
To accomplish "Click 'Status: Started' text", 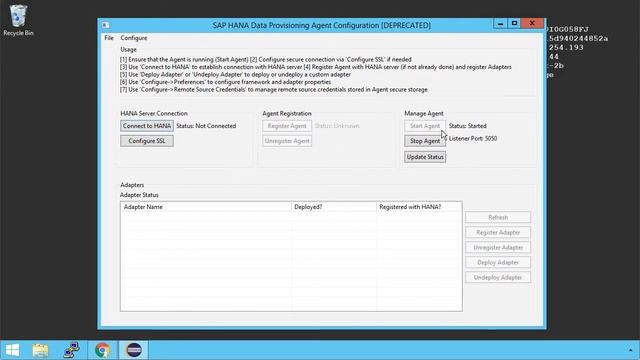I will pyautogui.click(x=467, y=126).
